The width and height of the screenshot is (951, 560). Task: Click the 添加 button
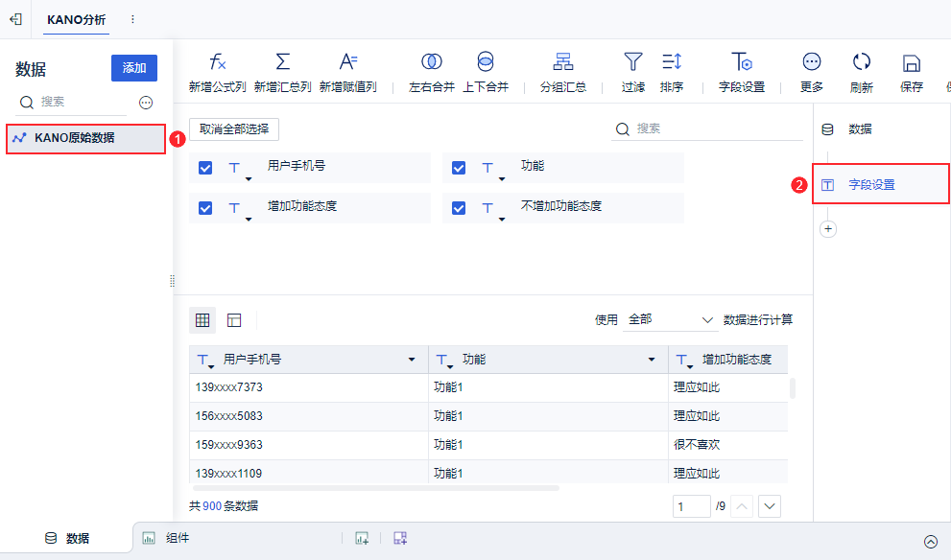click(x=134, y=68)
